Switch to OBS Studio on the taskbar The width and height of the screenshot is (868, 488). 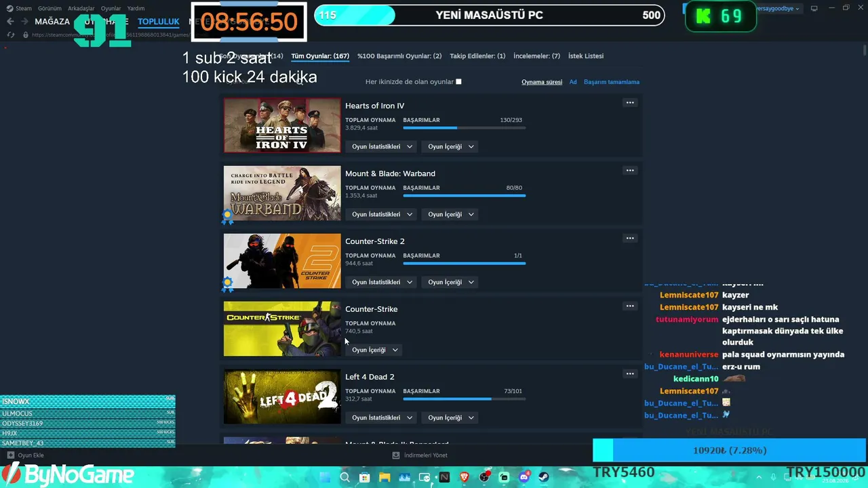484,477
